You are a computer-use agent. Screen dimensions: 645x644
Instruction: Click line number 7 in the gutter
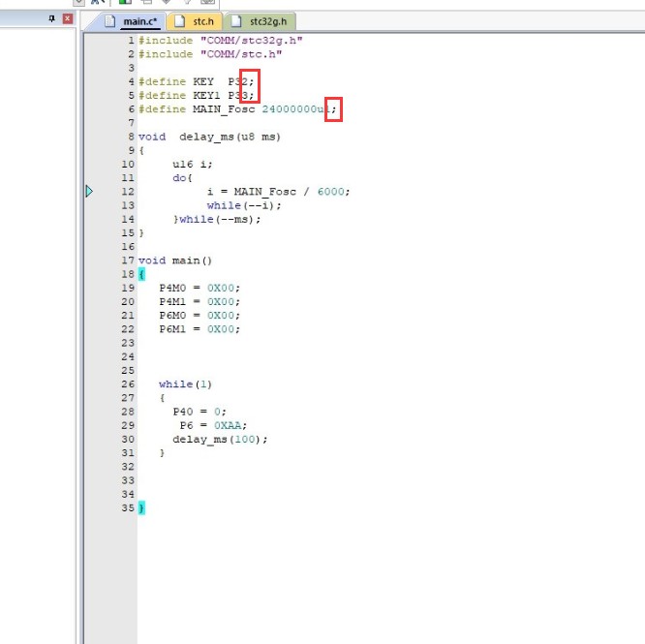[131, 123]
